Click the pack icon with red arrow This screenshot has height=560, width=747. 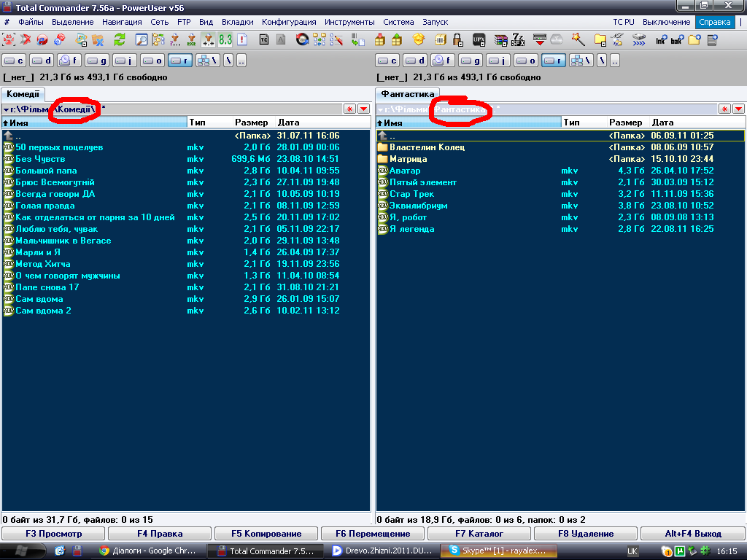[x=379, y=39]
